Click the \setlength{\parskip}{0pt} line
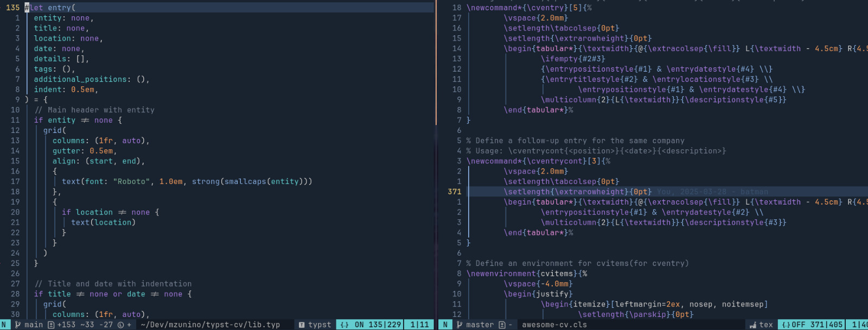 (x=636, y=315)
